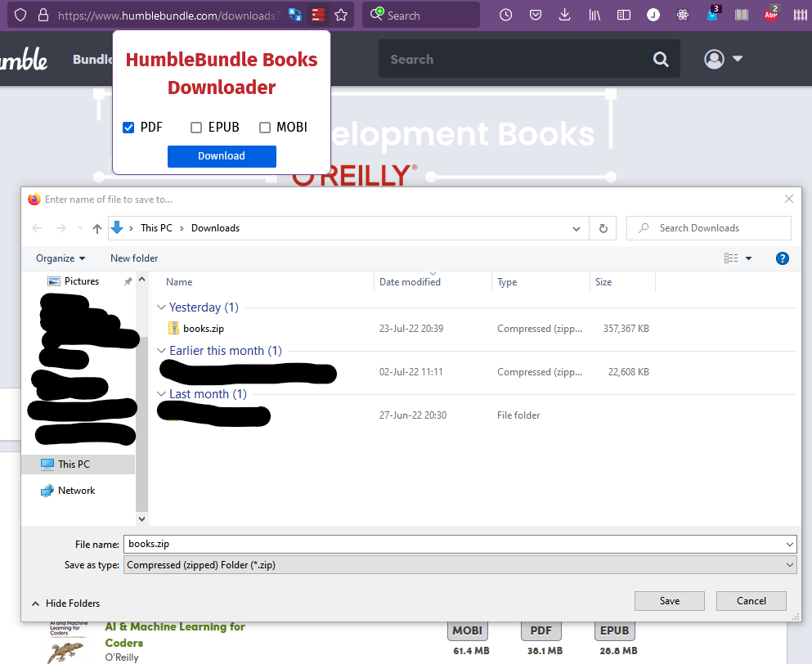Open the File name dropdown arrow
812x664 pixels.
(x=790, y=545)
